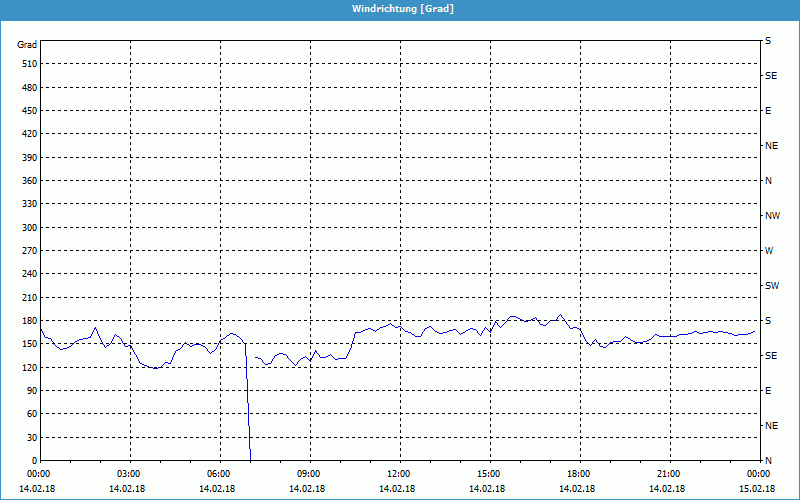
Task: Click the 09:00 time axis label
Action: pyautogui.click(x=309, y=474)
